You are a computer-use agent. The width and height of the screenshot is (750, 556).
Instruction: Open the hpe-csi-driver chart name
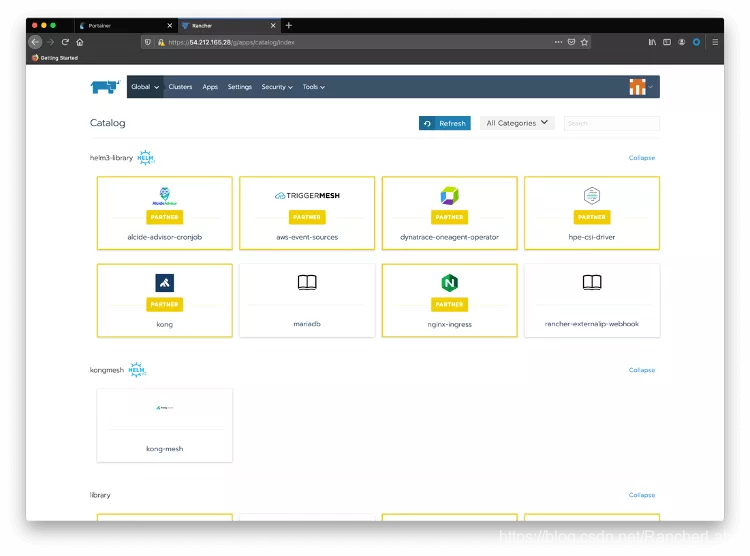point(592,237)
